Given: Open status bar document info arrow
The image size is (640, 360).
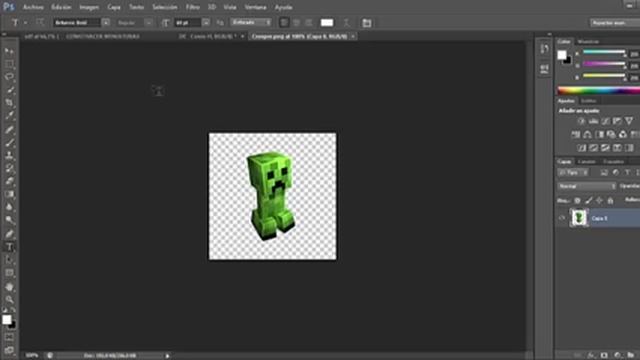Looking at the screenshot, I should pyautogui.click(x=167, y=356).
